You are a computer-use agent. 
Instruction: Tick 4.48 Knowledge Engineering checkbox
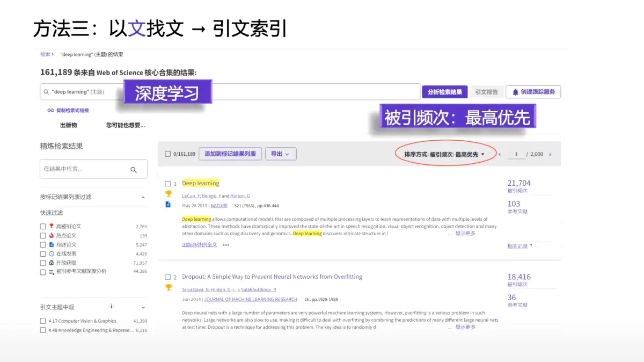tap(43, 330)
